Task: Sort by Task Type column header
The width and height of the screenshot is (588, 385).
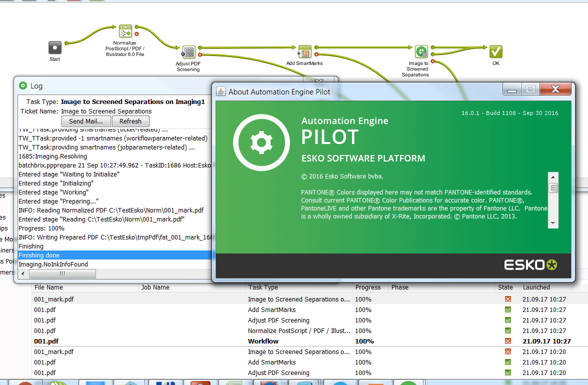Action: coord(263,287)
